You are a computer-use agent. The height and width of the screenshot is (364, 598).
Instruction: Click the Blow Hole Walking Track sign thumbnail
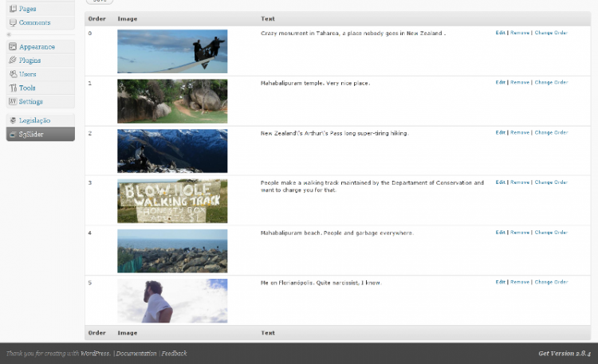pos(172,201)
